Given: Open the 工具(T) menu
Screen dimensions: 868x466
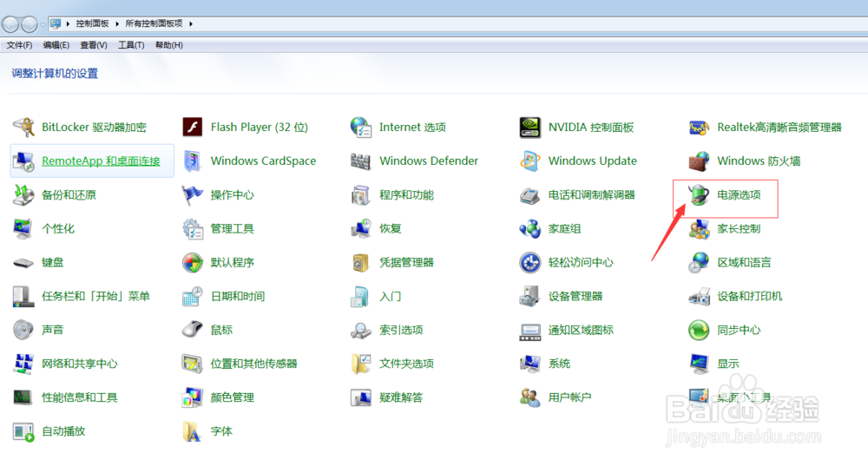Looking at the screenshot, I should click(x=131, y=45).
